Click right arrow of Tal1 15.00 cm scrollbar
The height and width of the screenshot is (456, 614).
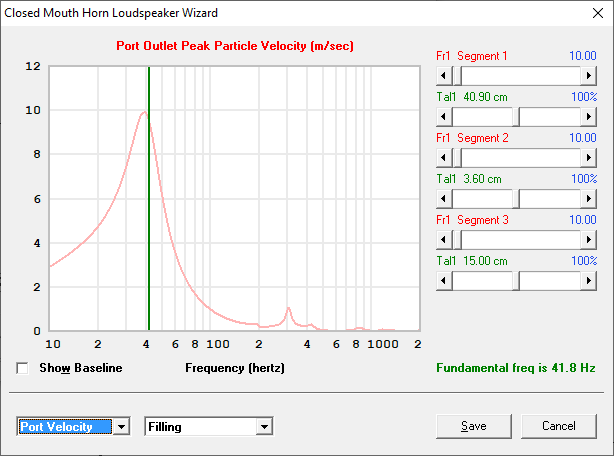(x=589, y=280)
